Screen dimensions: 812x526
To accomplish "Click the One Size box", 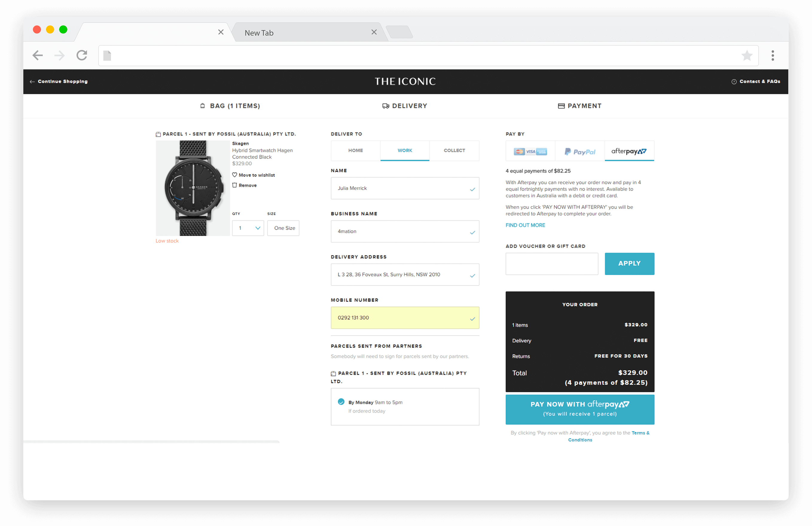I will [x=283, y=228].
